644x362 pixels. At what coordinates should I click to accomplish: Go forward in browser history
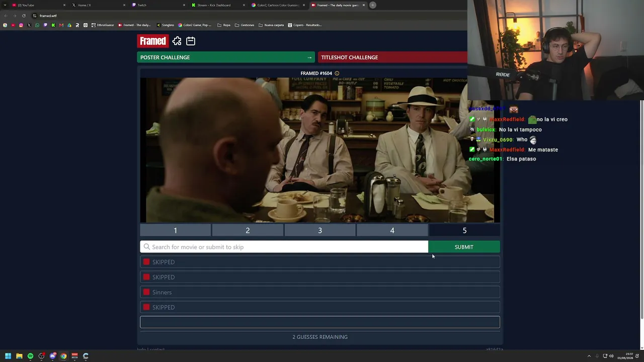[x=15, y=16]
